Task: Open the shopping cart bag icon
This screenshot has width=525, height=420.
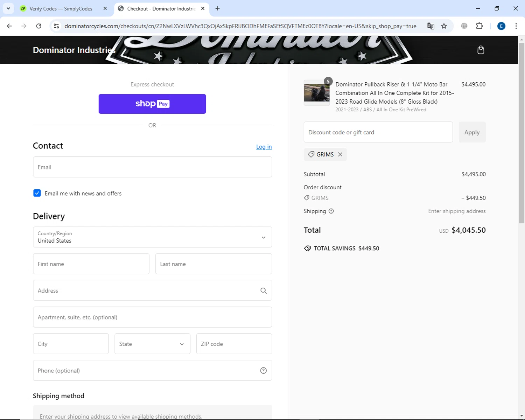Action: point(481,50)
